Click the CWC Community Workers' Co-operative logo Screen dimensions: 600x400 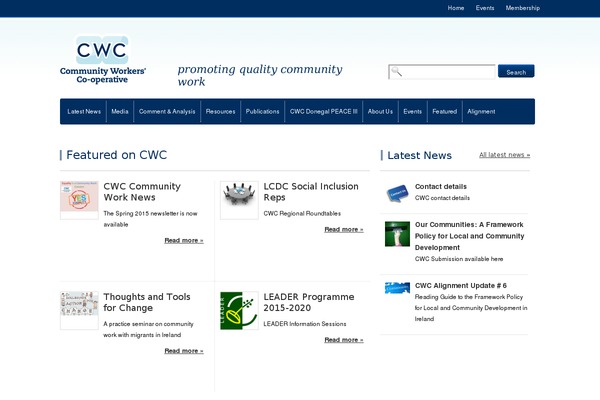click(103, 60)
